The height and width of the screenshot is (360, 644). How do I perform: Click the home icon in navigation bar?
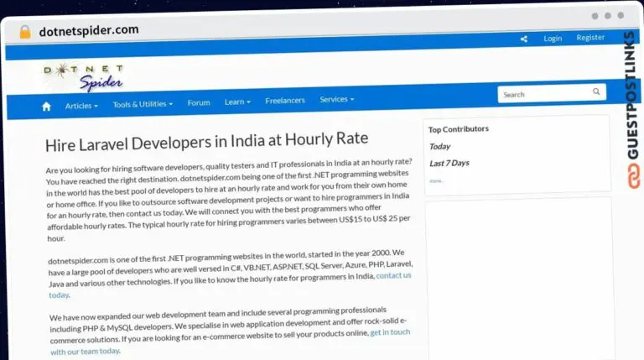pyautogui.click(x=46, y=107)
